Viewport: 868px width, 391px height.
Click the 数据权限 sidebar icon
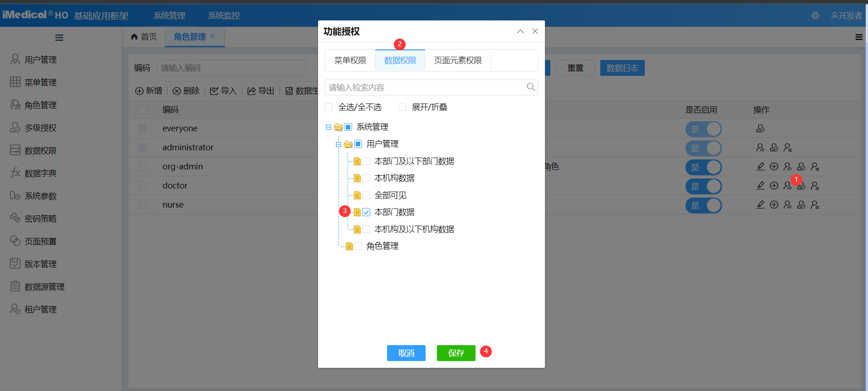[x=15, y=150]
